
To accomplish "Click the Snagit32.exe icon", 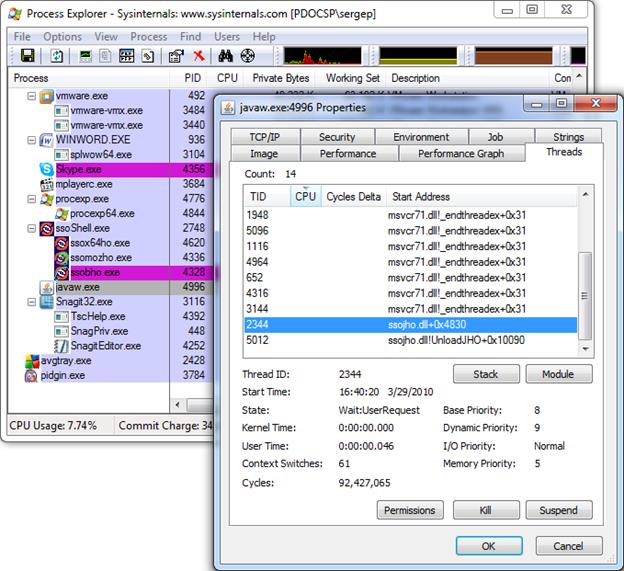I will click(x=47, y=302).
